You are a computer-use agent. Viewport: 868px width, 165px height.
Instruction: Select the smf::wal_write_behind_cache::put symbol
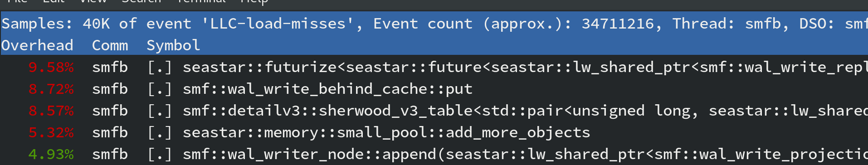(x=327, y=89)
